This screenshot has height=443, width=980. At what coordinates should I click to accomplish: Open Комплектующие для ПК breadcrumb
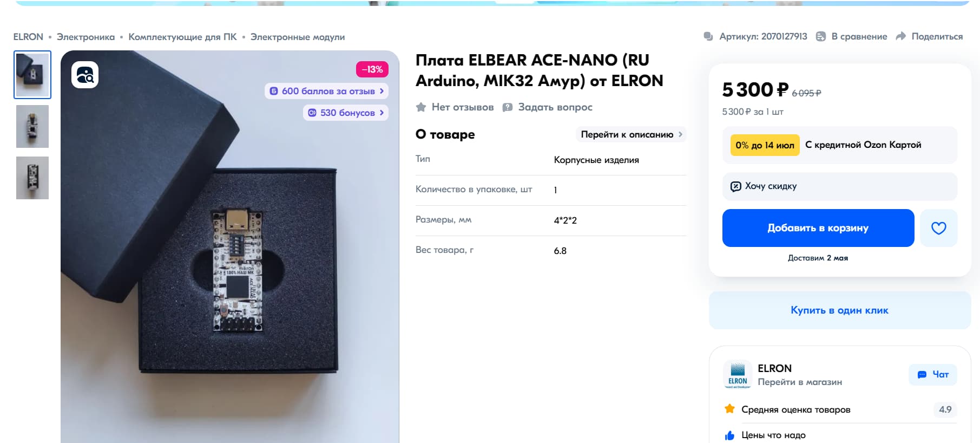(x=182, y=37)
